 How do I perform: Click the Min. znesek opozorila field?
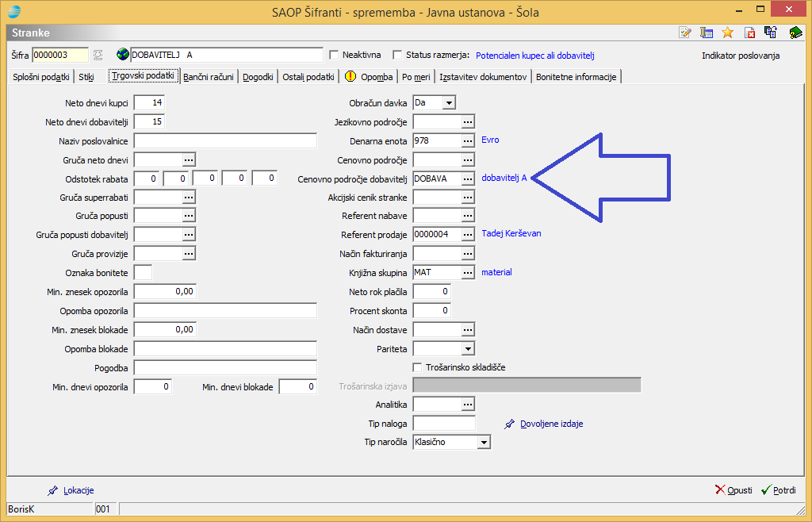[165, 292]
